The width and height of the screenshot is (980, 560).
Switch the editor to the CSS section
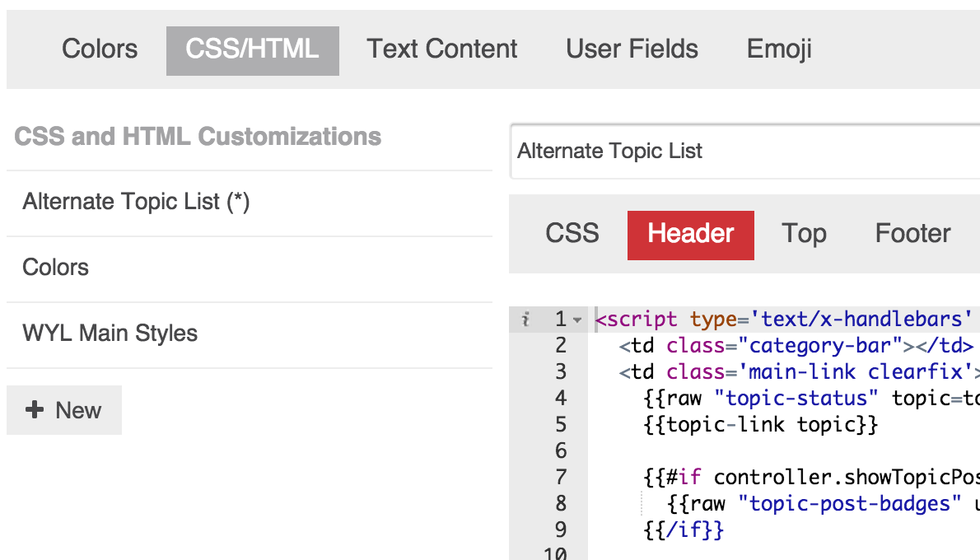point(572,234)
